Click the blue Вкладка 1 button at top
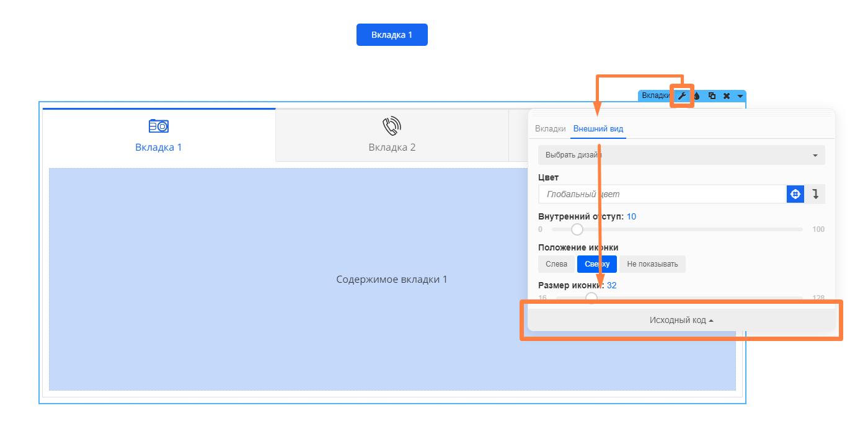The height and width of the screenshot is (434, 868). pyautogui.click(x=392, y=35)
